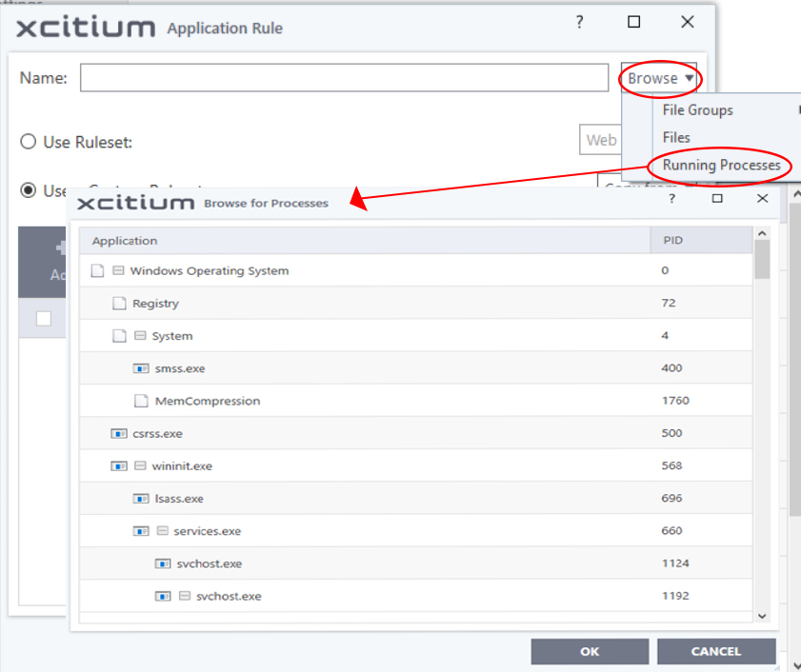Click PID value 660
The height and width of the screenshot is (672, 801).
click(671, 531)
